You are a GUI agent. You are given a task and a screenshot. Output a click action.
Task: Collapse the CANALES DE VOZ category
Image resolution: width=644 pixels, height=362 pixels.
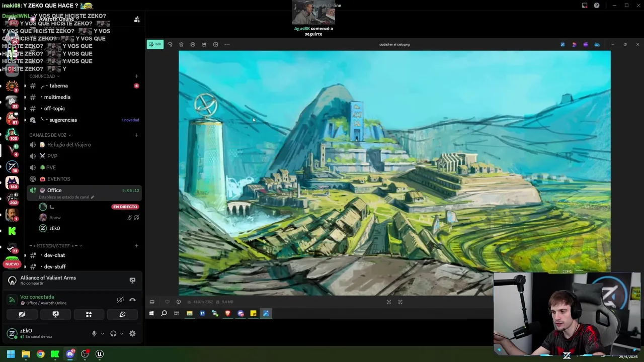coord(50,135)
